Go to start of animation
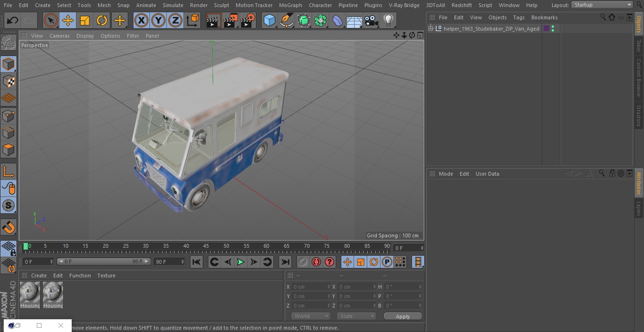Viewport: 644px width, 332px height. pos(197,262)
